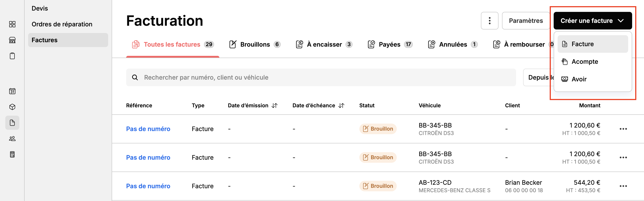The image size is (644, 201).
Task: Open row actions for Brian Becker row
Action: pyautogui.click(x=623, y=186)
